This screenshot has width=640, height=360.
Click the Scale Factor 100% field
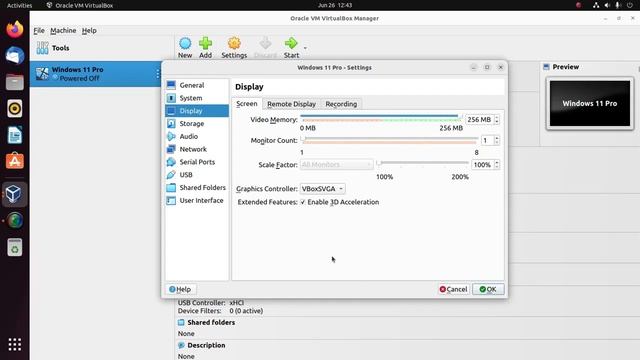click(482, 164)
